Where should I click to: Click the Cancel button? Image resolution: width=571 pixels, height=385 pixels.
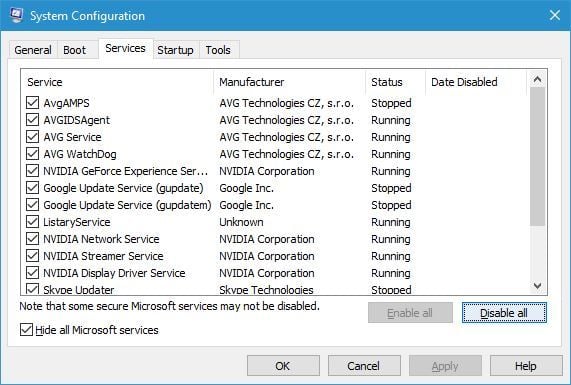pyautogui.click(x=364, y=366)
